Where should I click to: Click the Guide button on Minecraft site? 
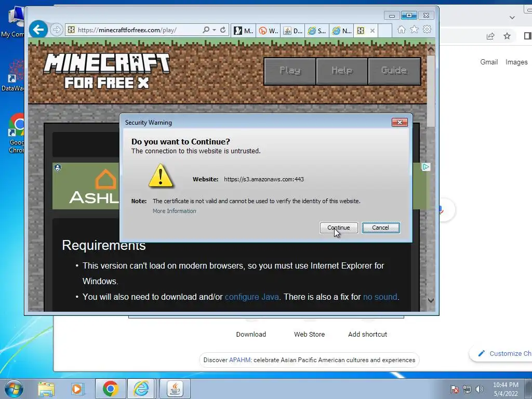tap(394, 71)
